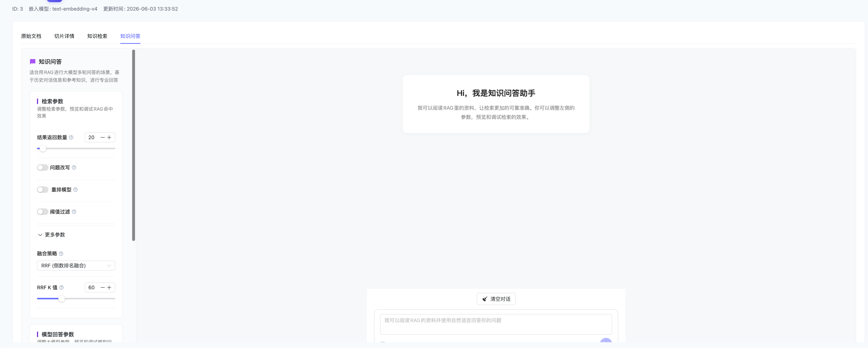
Task: Click the 结果返回数量 slider handle
Action: (x=43, y=148)
